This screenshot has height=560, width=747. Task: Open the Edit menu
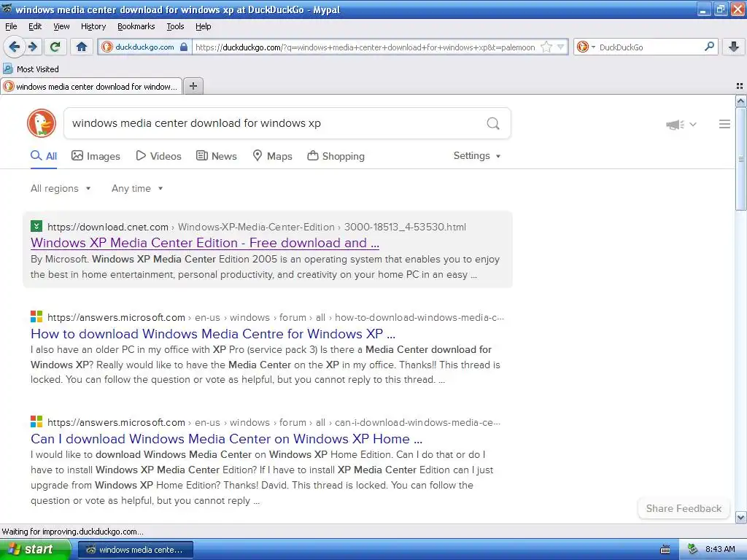click(x=35, y=26)
